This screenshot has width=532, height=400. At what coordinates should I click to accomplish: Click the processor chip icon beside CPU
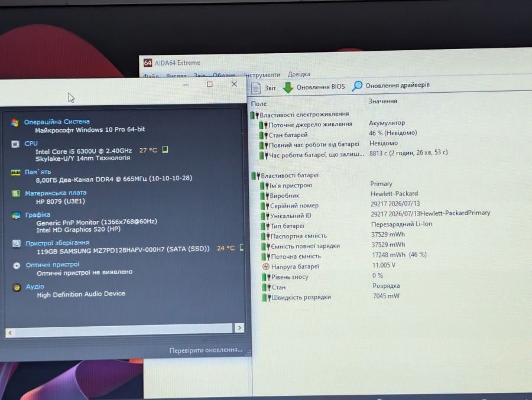(15, 144)
